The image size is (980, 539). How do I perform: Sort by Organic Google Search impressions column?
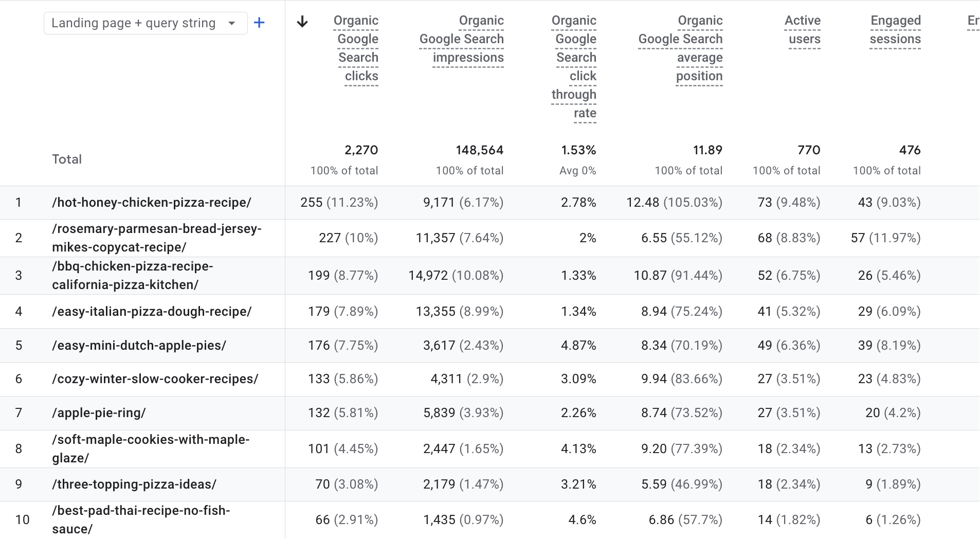[461, 39]
